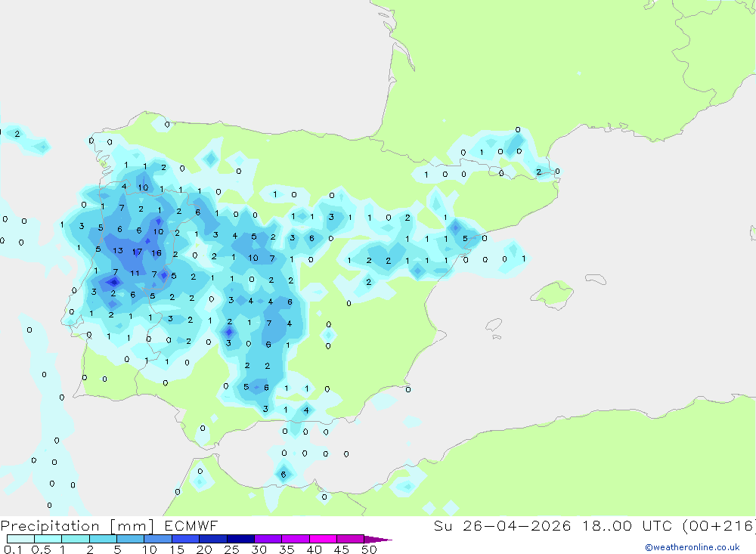
Task: Select the 2–5 mm legend color swatch
Action: (103, 539)
